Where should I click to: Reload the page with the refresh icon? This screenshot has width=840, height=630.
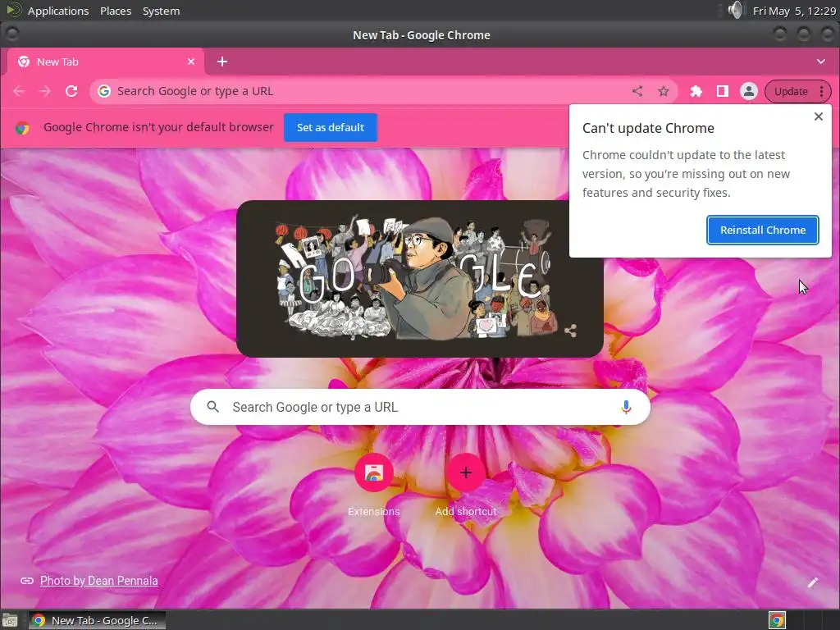[71, 91]
